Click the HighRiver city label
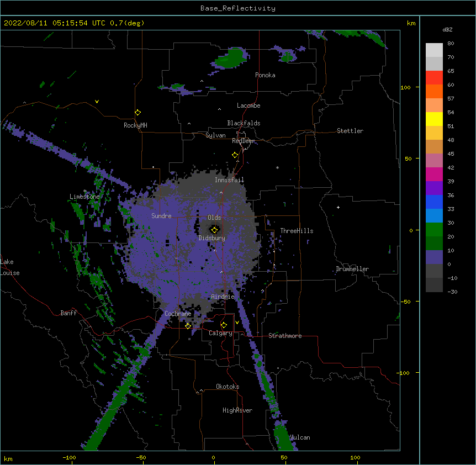The height and width of the screenshot is (465, 476). point(237,410)
